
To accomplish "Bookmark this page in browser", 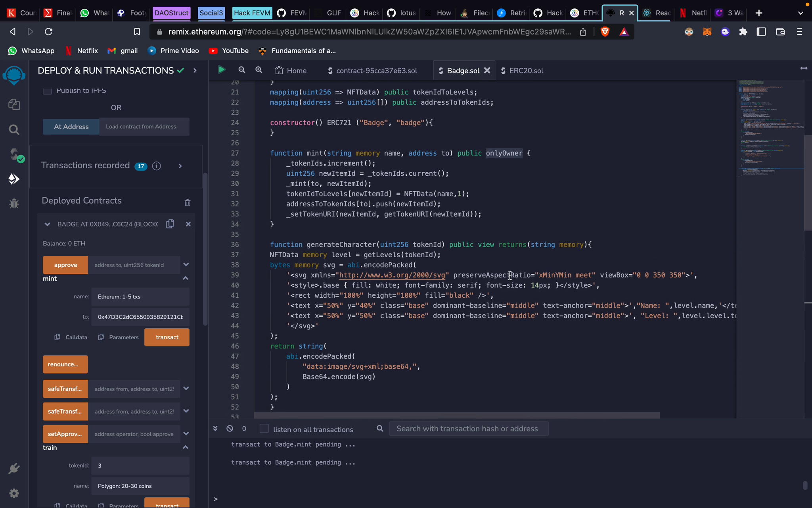I will tap(137, 32).
